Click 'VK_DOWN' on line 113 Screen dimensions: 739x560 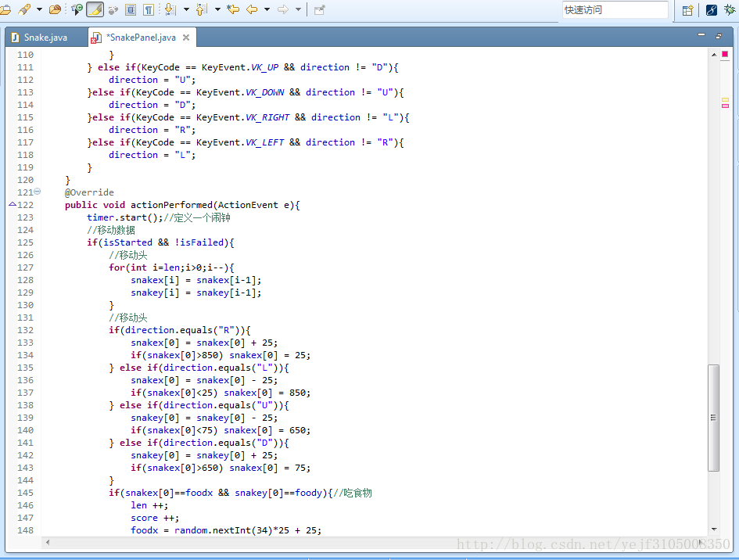[x=264, y=92]
